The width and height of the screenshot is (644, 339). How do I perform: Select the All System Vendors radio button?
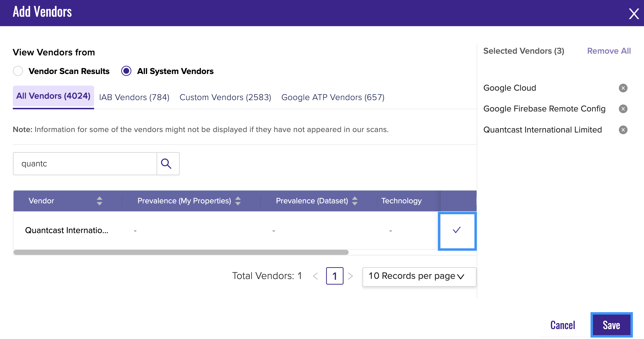126,71
